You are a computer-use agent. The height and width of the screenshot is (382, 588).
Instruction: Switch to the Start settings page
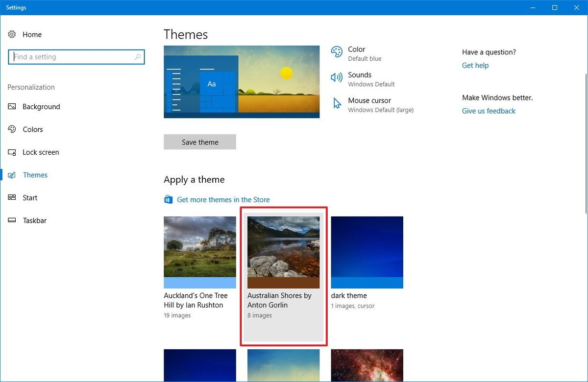click(x=29, y=197)
